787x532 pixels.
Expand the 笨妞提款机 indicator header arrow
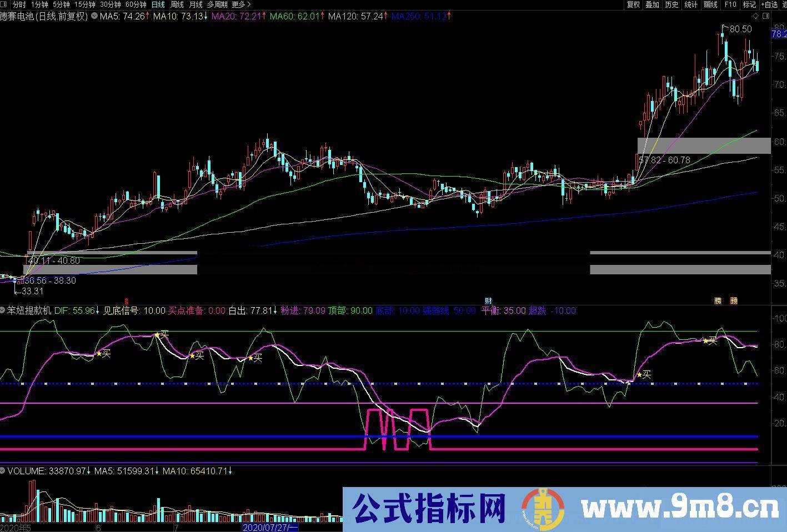pos(2,310)
